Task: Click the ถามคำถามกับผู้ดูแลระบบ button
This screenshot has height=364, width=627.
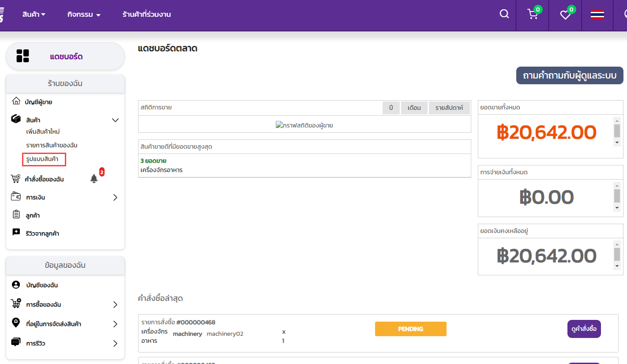Action: (569, 75)
